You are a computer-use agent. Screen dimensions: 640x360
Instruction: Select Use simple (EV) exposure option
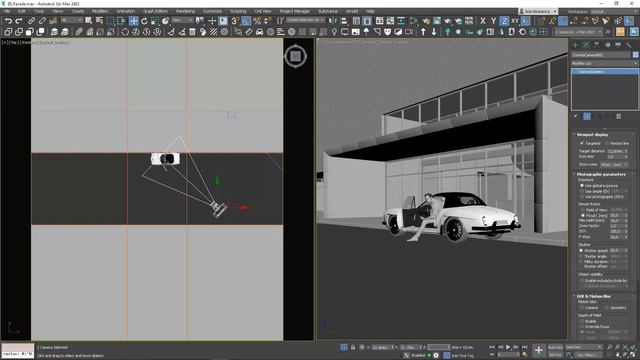click(582, 191)
